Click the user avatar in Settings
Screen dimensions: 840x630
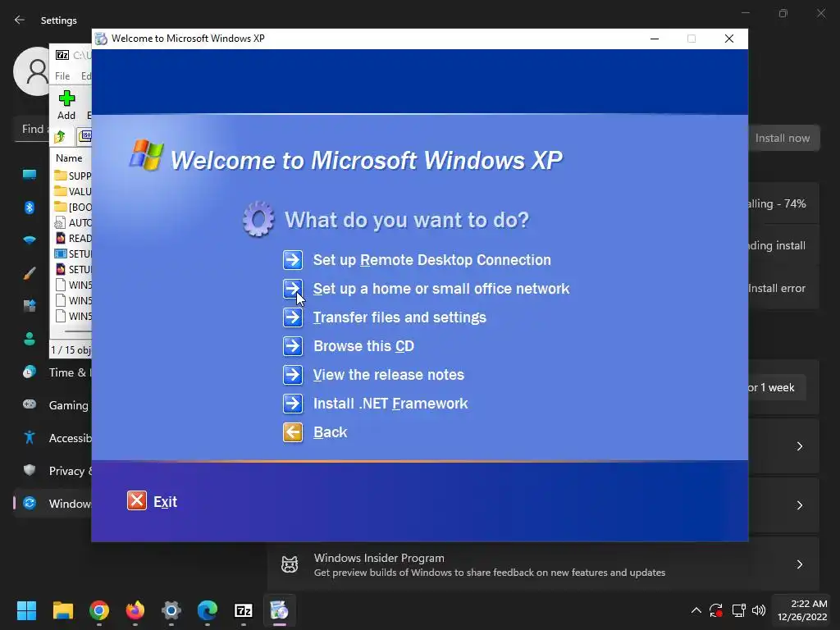(x=33, y=71)
